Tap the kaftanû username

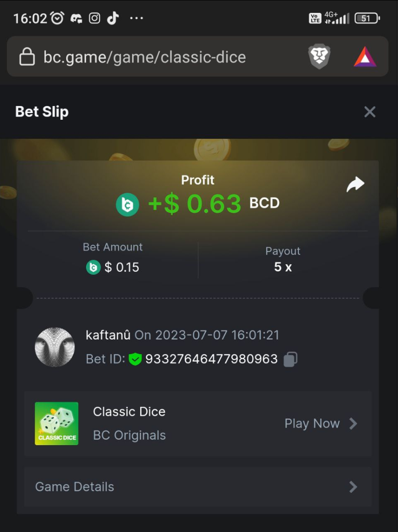pos(108,335)
